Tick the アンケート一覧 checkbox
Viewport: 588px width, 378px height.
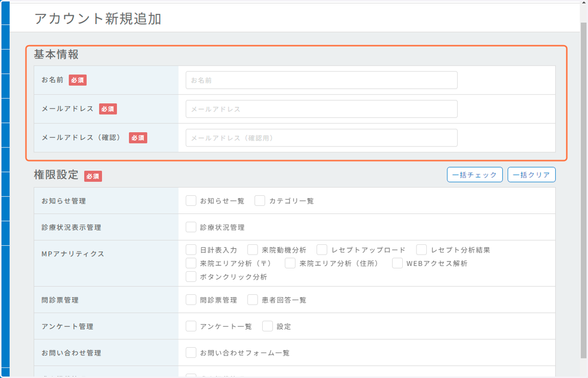[x=191, y=326]
